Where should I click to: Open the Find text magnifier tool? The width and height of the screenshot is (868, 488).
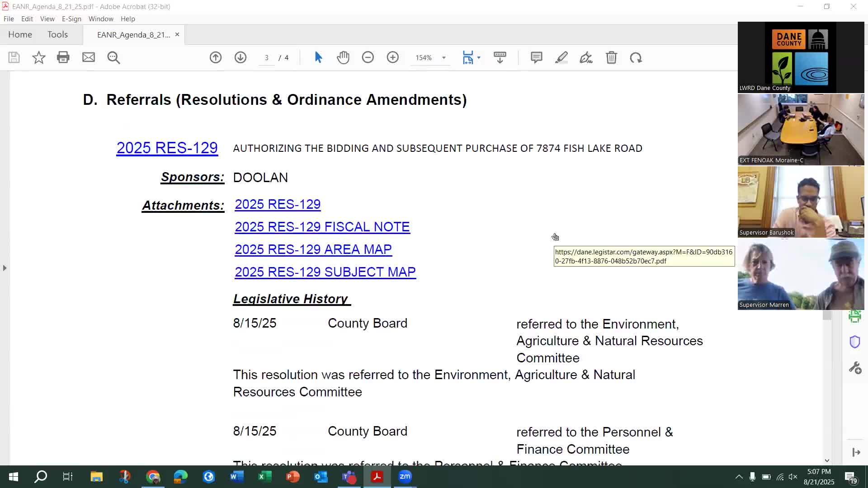point(113,57)
